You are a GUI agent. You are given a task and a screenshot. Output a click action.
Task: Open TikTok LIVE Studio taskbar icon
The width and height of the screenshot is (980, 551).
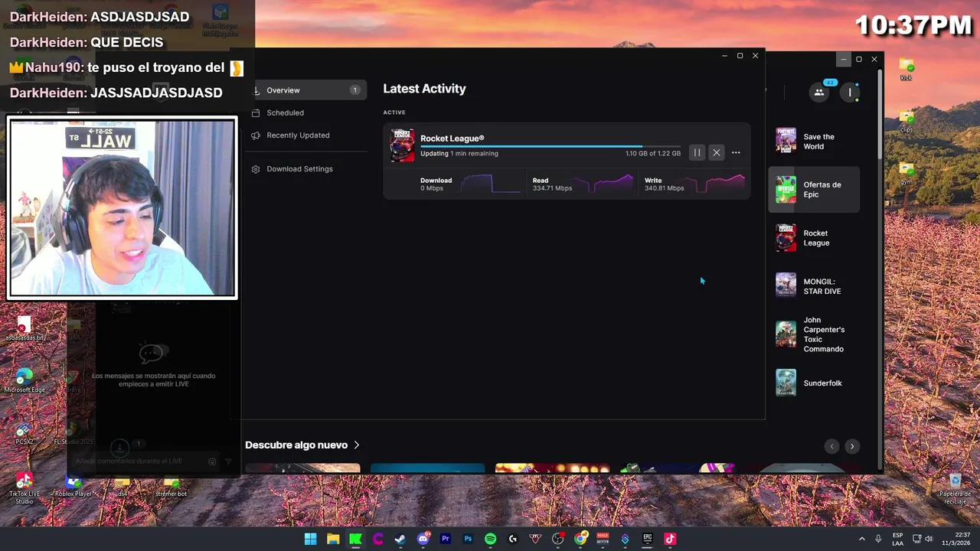(x=670, y=539)
